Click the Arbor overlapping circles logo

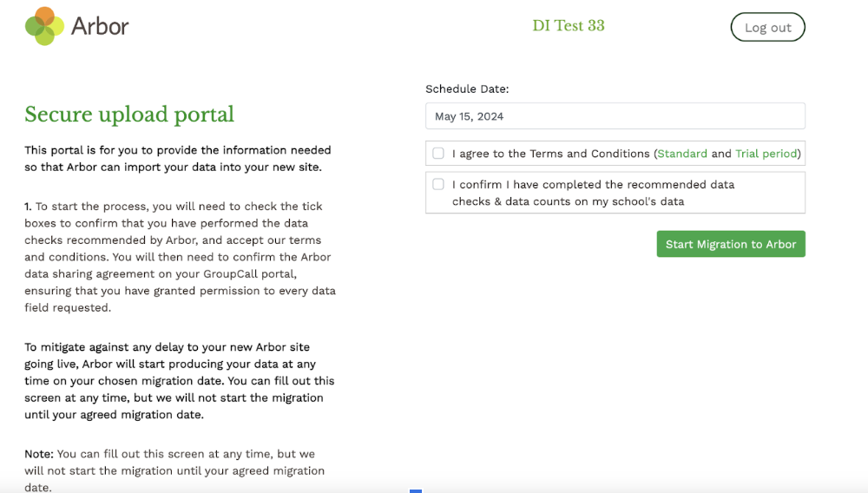coord(45,26)
